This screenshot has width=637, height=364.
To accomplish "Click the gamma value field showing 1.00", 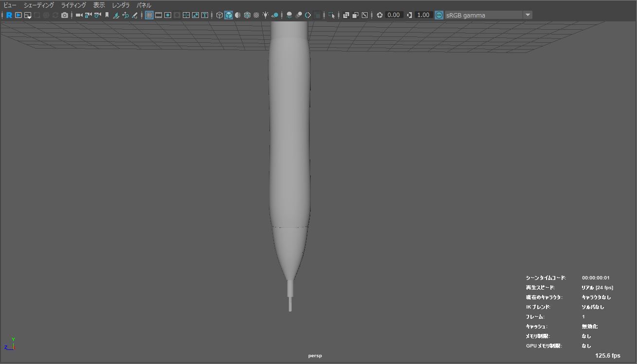I will click(423, 15).
